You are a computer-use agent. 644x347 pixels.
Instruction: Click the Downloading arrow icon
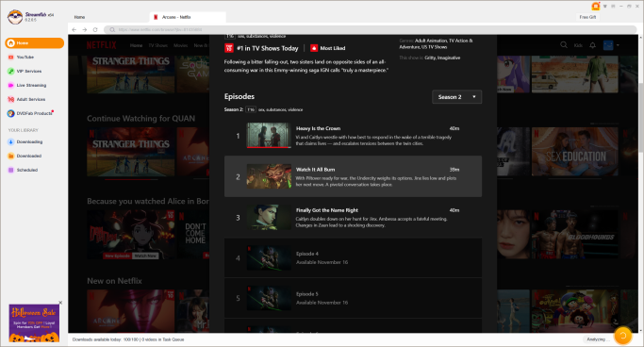[11, 141]
